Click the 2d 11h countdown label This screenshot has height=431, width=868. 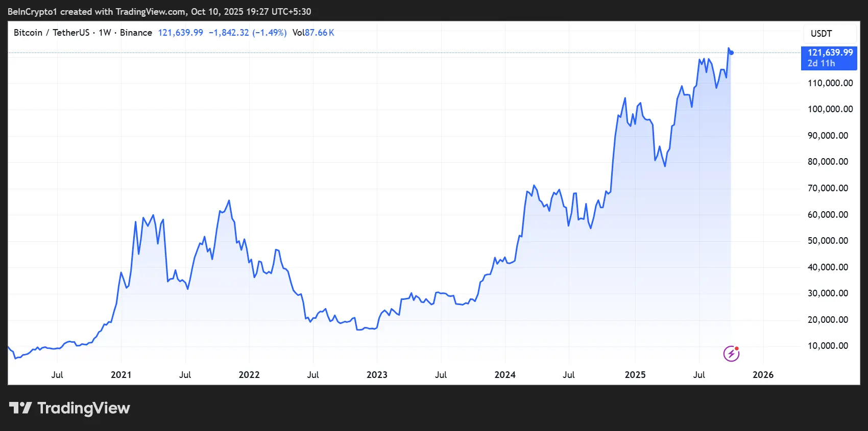tap(821, 64)
